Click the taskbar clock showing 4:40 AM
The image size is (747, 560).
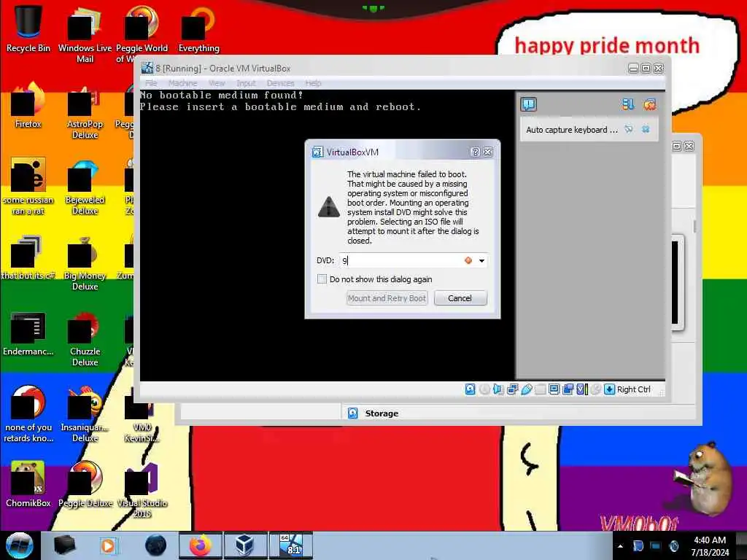(710, 546)
